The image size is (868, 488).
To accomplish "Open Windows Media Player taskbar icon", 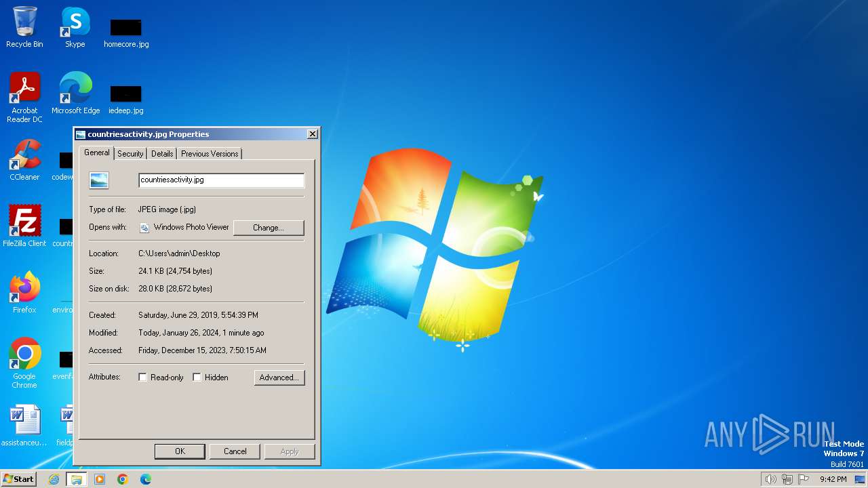I will pos(100,479).
